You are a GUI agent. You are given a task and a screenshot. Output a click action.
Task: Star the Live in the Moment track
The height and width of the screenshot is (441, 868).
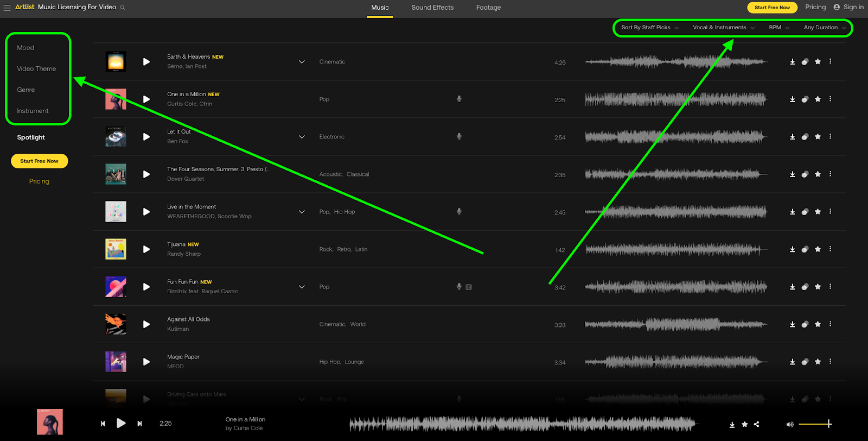818,211
